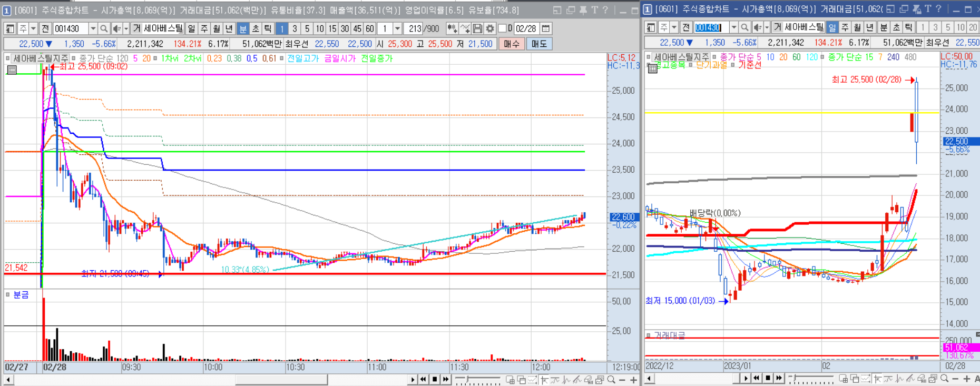Image resolution: width=980 pixels, height=386 pixels.
Task: Click the add-indicator icon left of the save icon
Action: click(452, 28)
